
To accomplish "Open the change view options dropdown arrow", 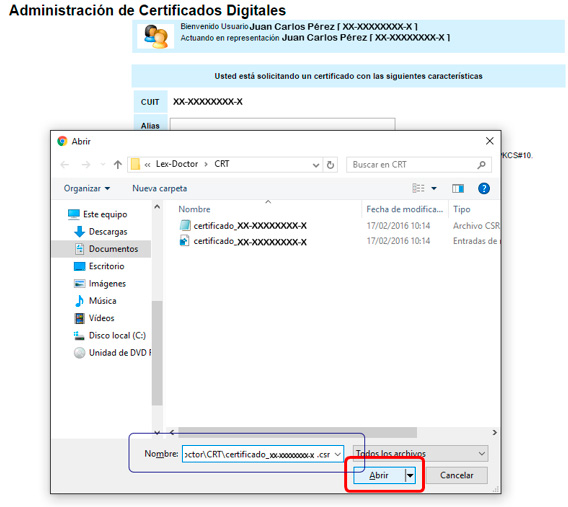I will (x=434, y=188).
